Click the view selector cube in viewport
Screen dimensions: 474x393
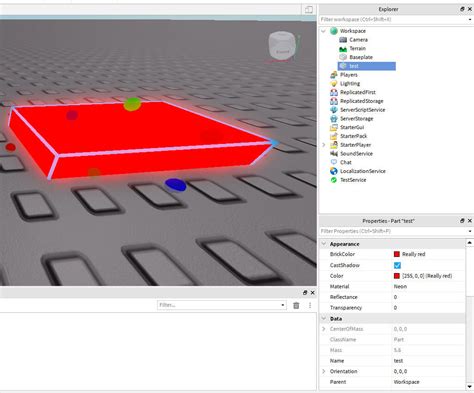coord(282,46)
